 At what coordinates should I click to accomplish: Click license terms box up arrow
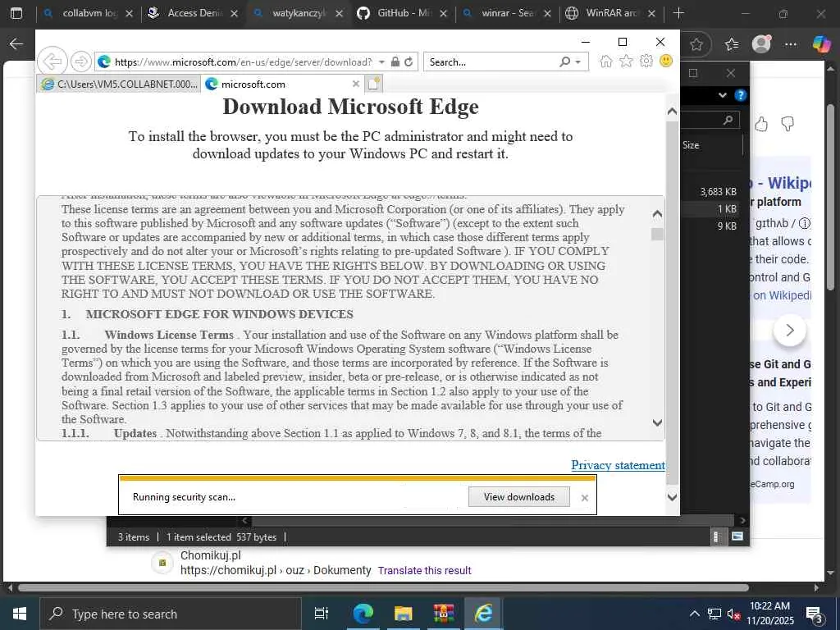(657, 214)
